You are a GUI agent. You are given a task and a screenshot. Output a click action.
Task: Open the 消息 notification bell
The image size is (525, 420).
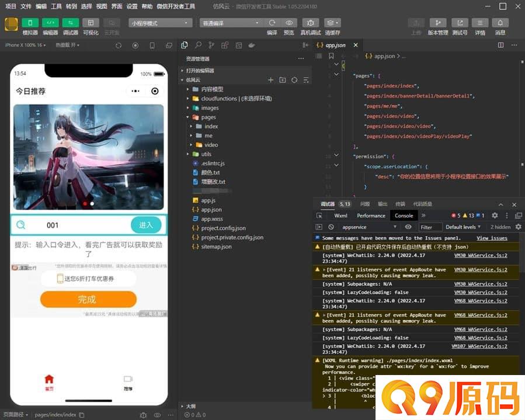pos(500,23)
